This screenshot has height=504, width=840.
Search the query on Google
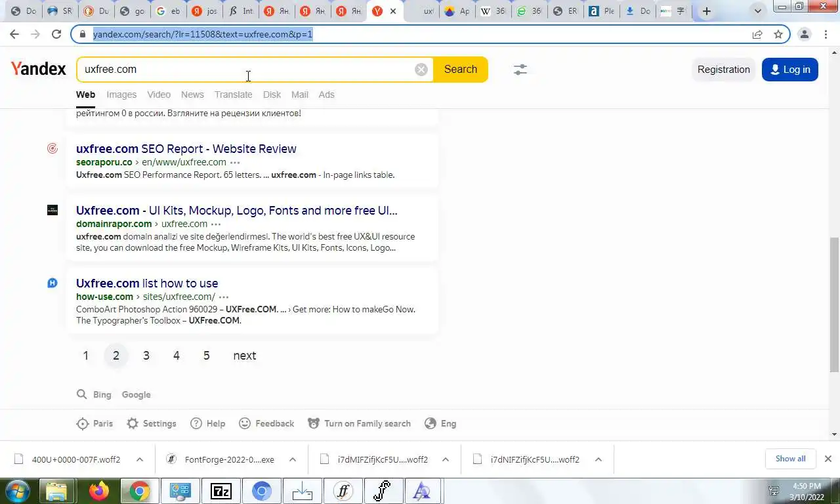pos(136,394)
